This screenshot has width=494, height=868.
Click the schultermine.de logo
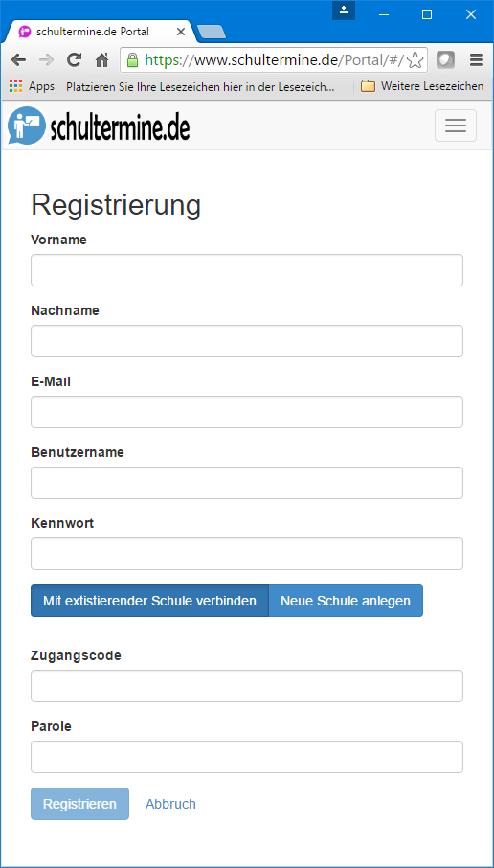point(99,126)
